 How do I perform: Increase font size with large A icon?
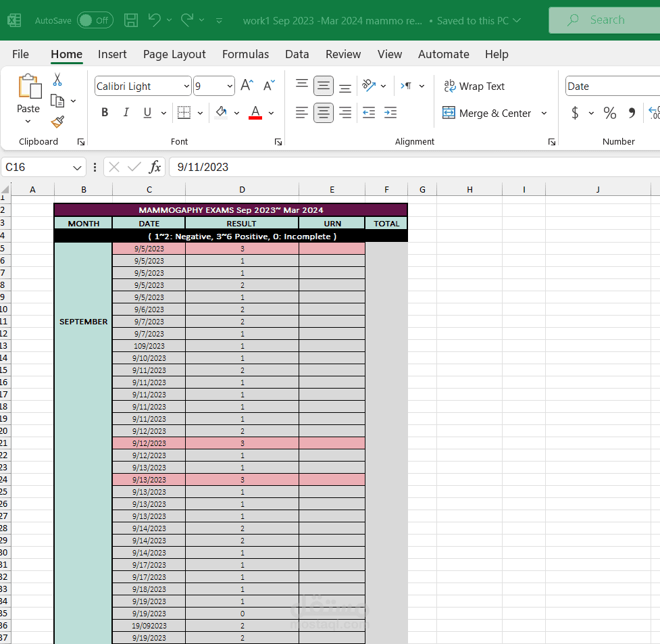(247, 86)
